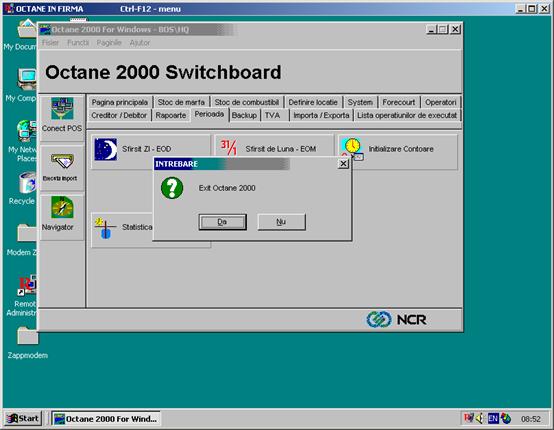Image resolution: width=554 pixels, height=430 pixels.
Task: Click the Octane 2000 Switchboard heading
Action: (163, 72)
